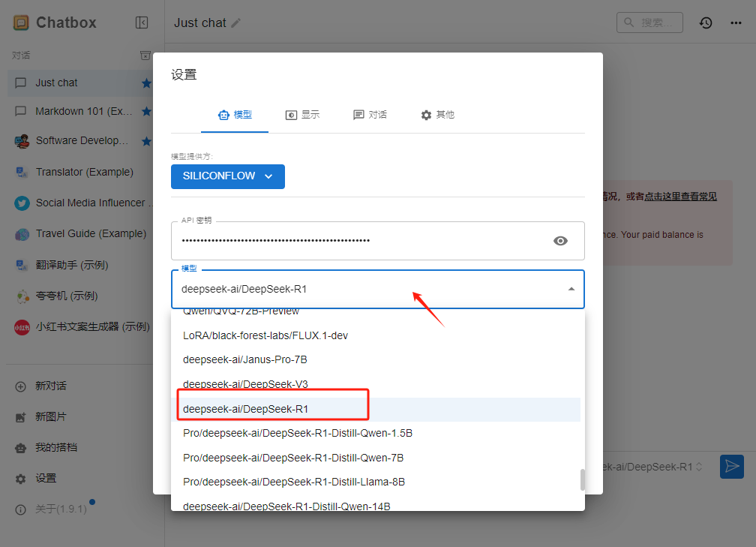The width and height of the screenshot is (756, 547).
Task: Click the Chatbox logo icon
Action: tap(21, 23)
